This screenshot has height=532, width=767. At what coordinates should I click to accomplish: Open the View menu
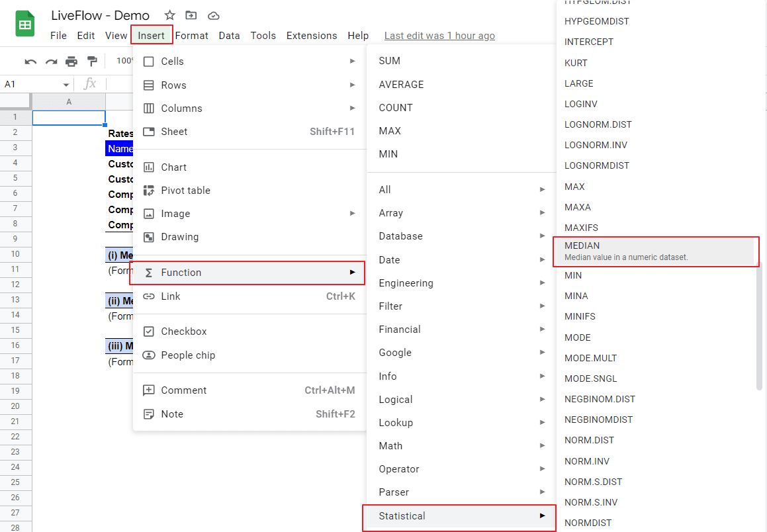[x=116, y=36]
